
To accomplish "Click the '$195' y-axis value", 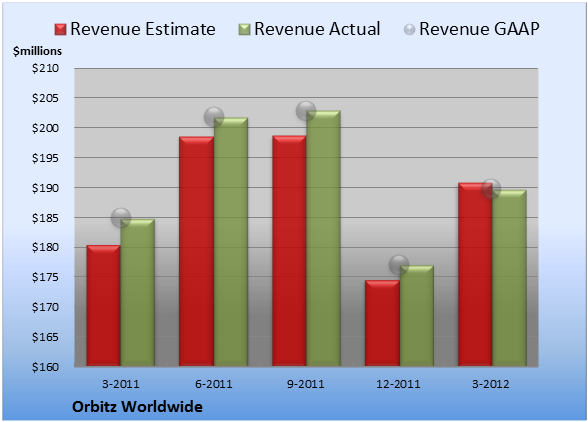I will (x=45, y=158).
